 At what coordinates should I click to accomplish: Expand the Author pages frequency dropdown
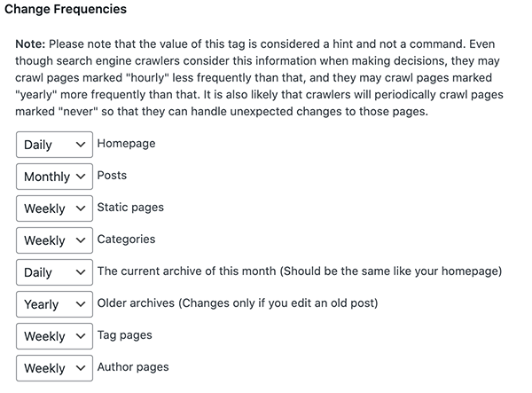click(x=54, y=368)
